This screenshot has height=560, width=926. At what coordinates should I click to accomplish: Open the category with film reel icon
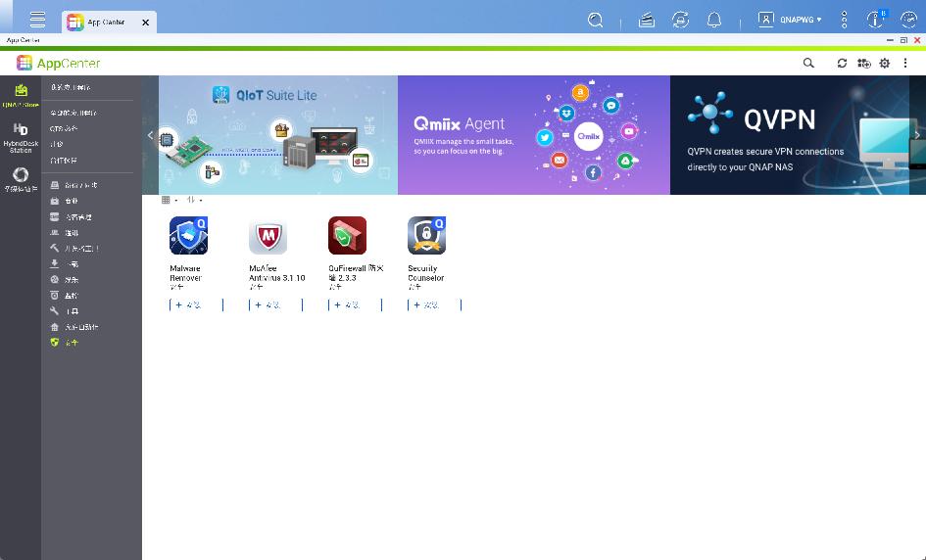click(65, 280)
